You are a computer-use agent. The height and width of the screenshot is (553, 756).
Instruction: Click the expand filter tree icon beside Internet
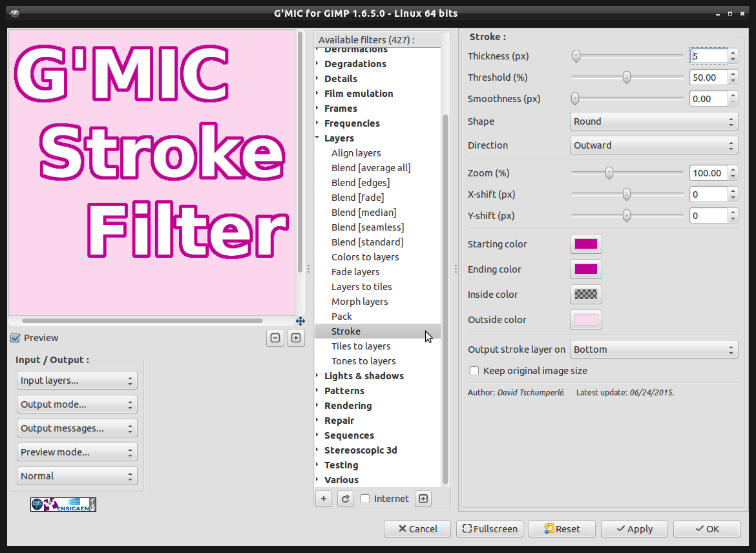423,499
